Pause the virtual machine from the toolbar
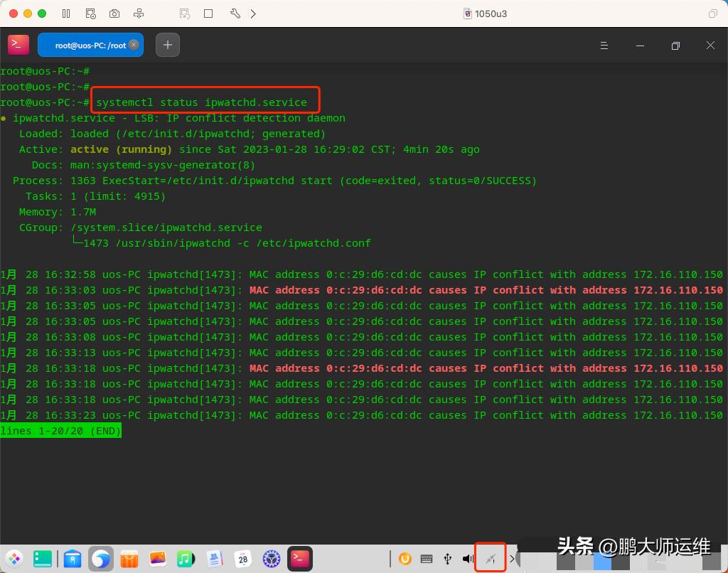The image size is (728, 573). pos(66,14)
